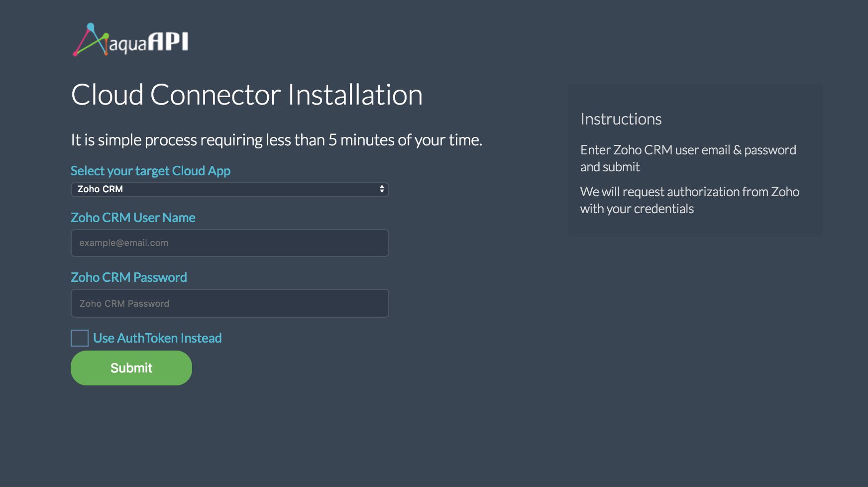
Task: Click the bold API text in logo
Action: [168, 41]
